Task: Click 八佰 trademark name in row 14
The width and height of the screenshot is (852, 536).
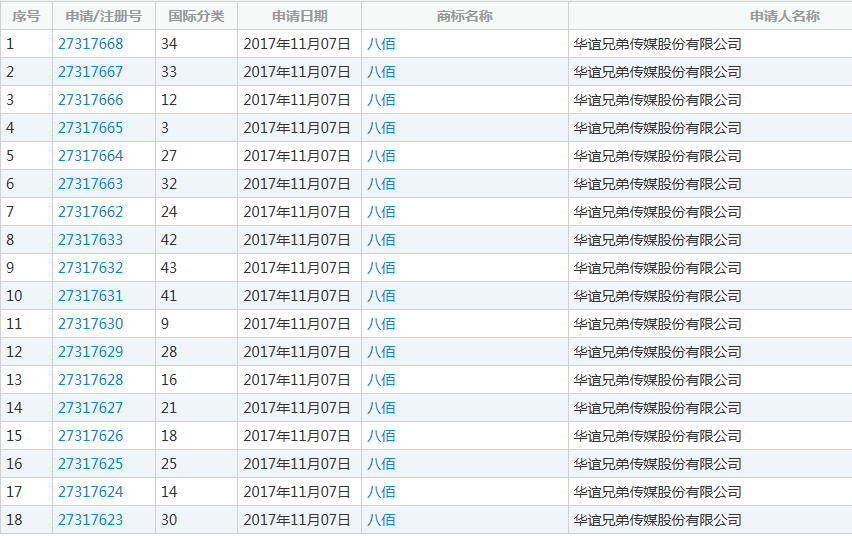Action: (x=381, y=408)
